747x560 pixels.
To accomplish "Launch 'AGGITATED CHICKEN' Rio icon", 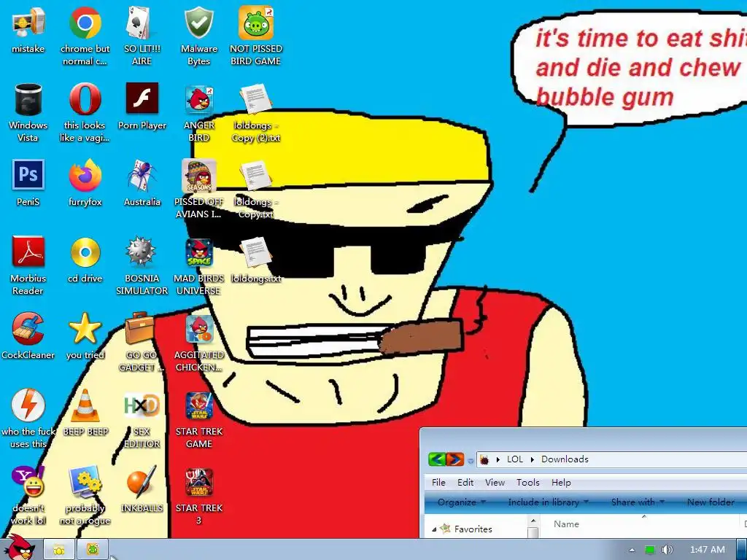I will click(x=200, y=329).
